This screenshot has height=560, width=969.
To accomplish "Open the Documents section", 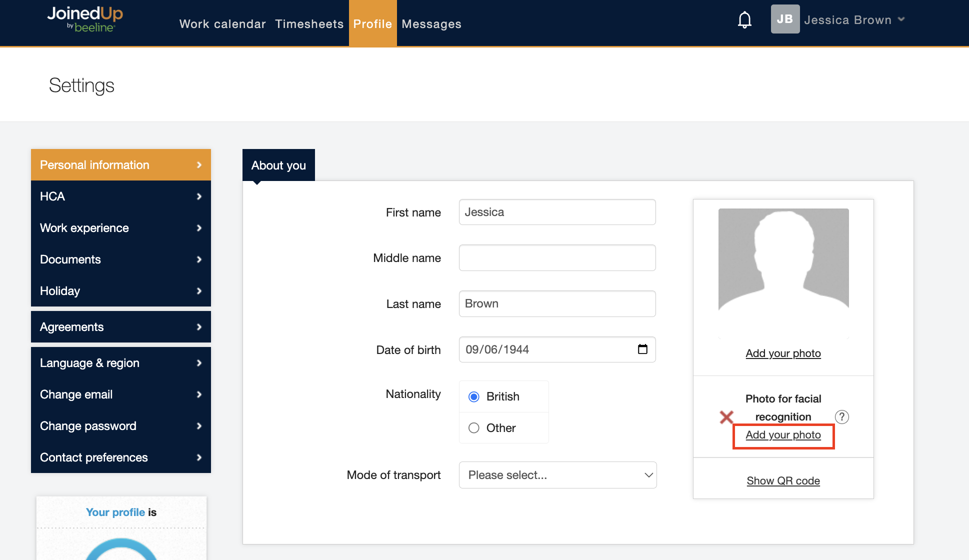I will [x=120, y=259].
